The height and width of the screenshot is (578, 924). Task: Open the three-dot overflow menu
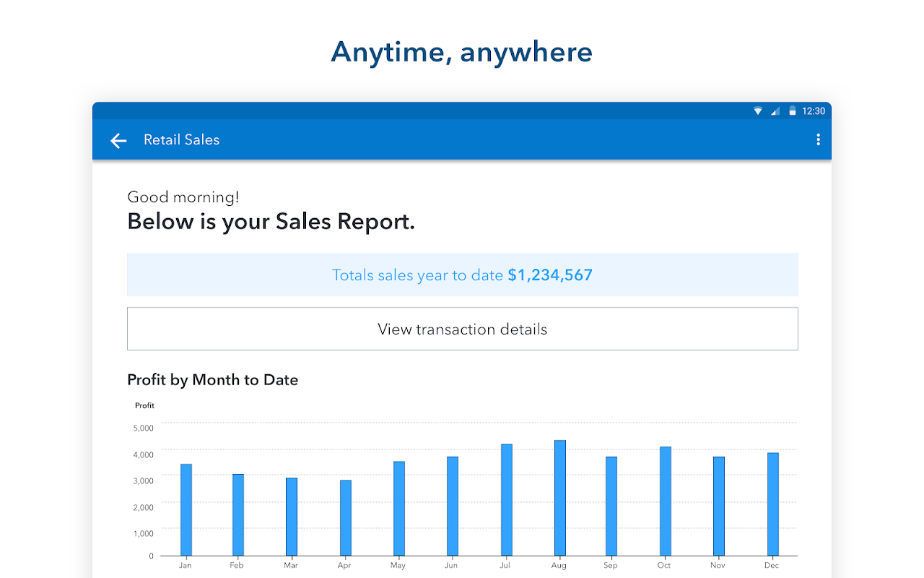tap(818, 139)
